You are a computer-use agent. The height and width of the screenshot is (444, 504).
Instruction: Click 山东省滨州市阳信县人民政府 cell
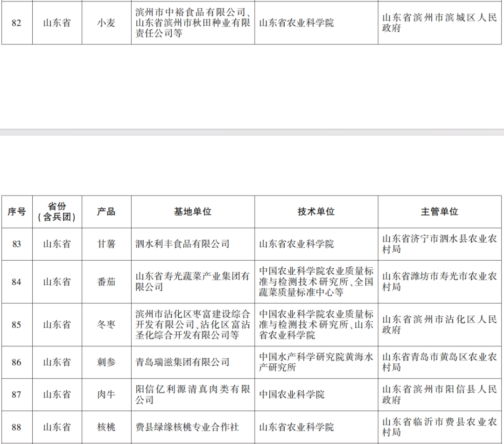click(x=440, y=395)
